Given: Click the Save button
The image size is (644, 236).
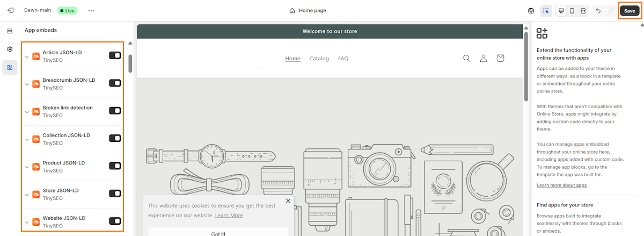Looking at the screenshot, I should [630, 10].
